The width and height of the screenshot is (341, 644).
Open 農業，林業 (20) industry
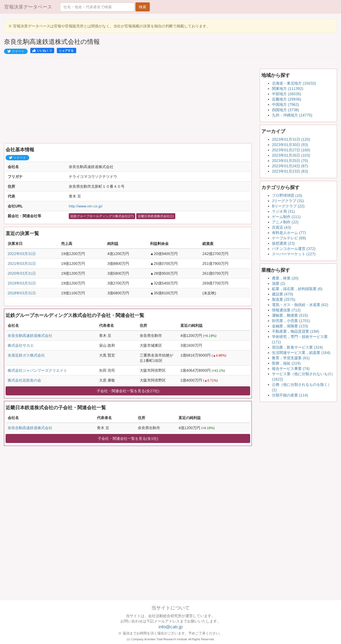[285, 278]
